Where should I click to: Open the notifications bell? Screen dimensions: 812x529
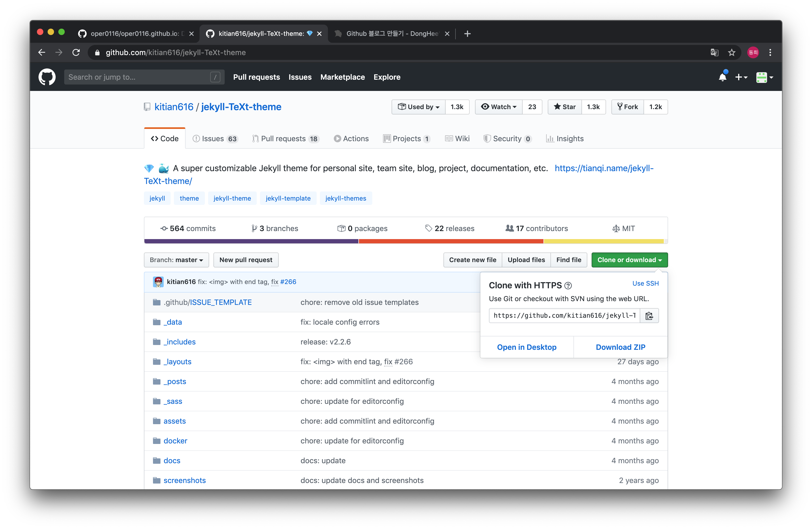coord(722,77)
